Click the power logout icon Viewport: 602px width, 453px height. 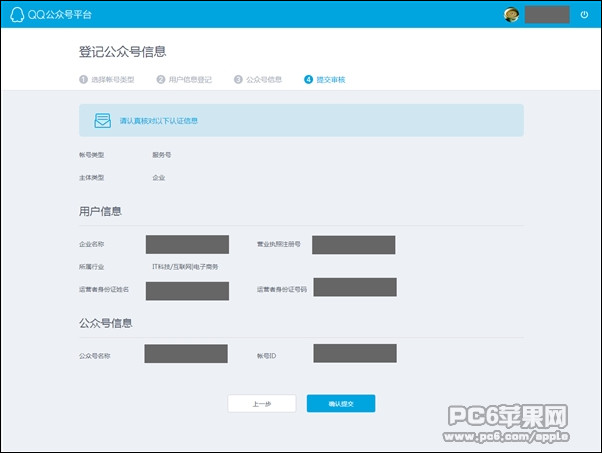[x=584, y=14]
